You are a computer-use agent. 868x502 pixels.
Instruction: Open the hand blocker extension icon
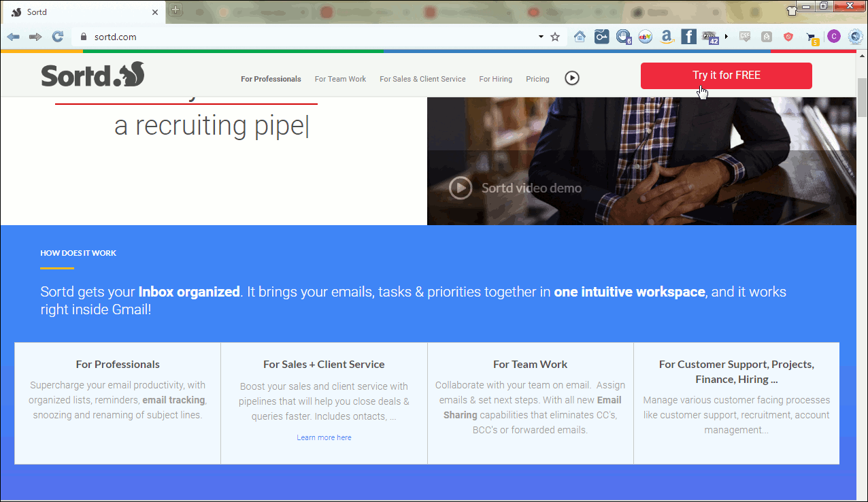[x=623, y=37]
